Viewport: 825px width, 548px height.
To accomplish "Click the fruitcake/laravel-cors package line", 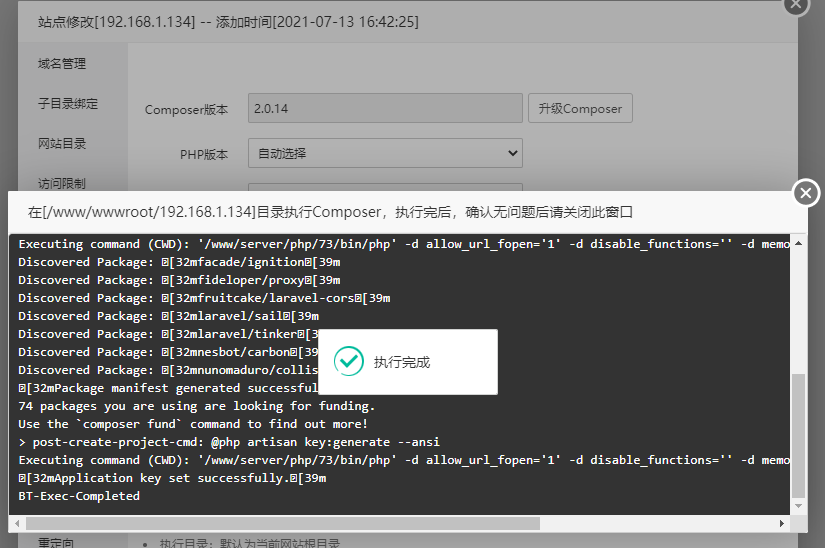I will 204,298.
